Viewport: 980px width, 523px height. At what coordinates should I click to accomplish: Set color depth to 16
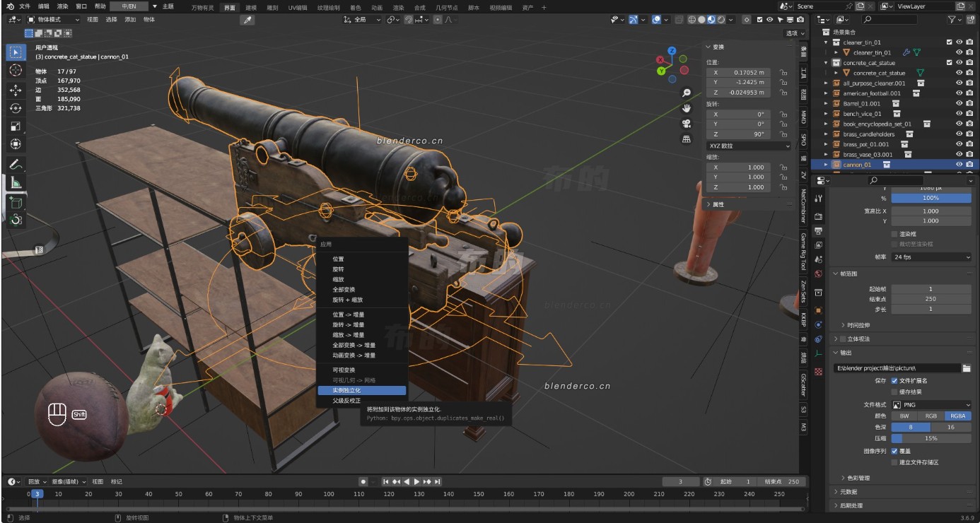click(951, 427)
